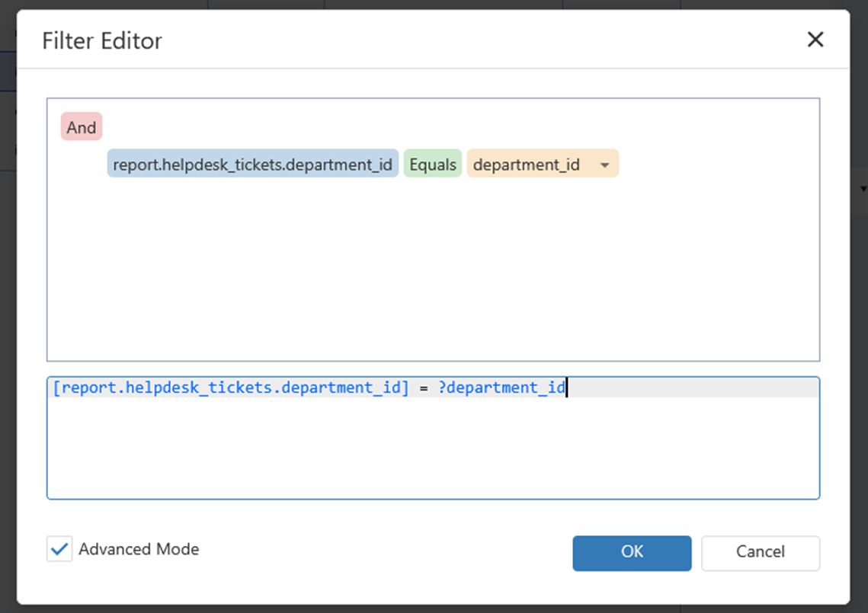
Task: Expand the arrow beside department_id value
Action: [x=604, y=165]
